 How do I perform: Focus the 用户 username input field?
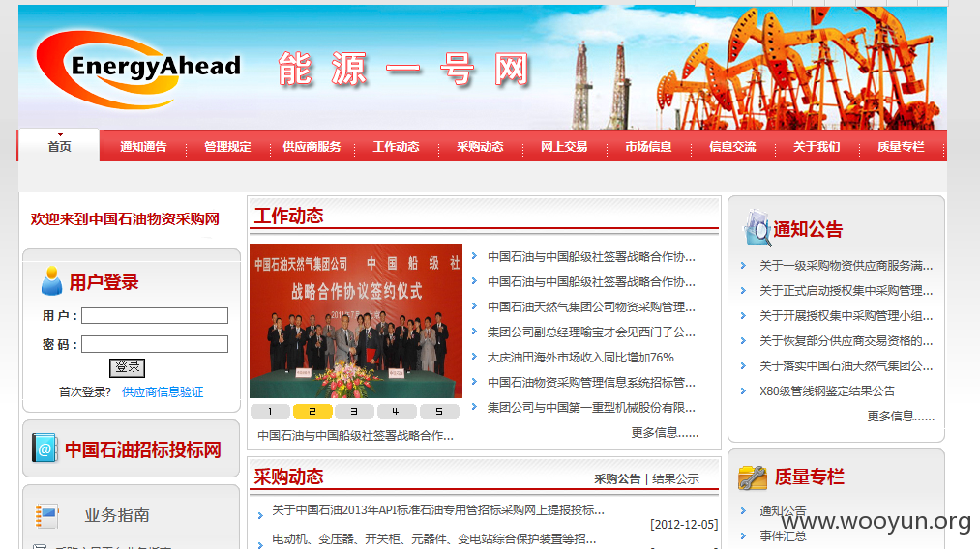point(155,315)
